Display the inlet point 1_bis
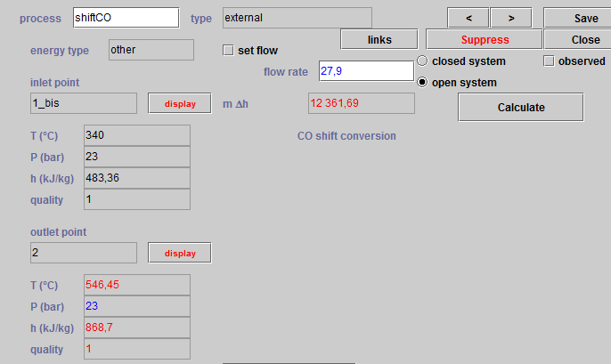The image size is (611, 364). point(179,103)
